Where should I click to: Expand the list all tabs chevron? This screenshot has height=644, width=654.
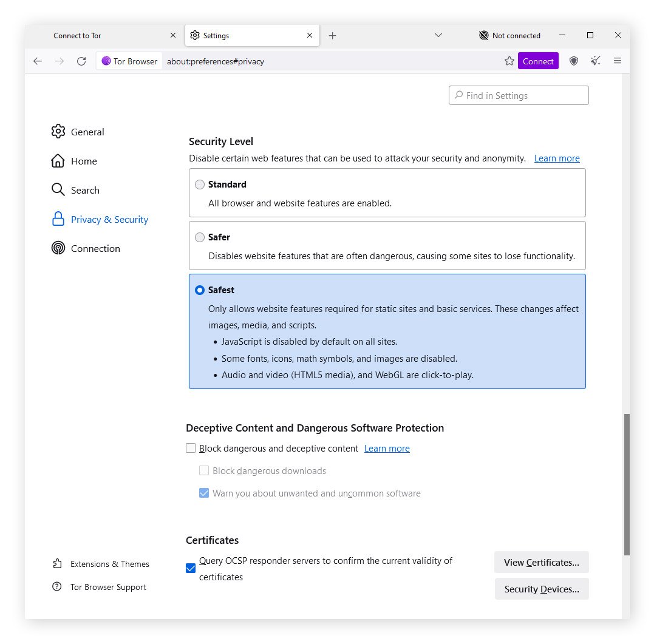tap(438, 35)
